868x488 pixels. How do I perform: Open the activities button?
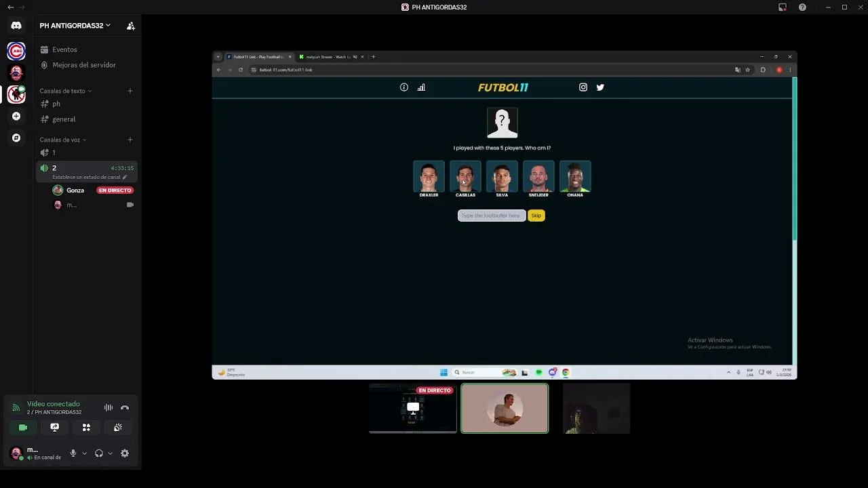click(86, 428)
